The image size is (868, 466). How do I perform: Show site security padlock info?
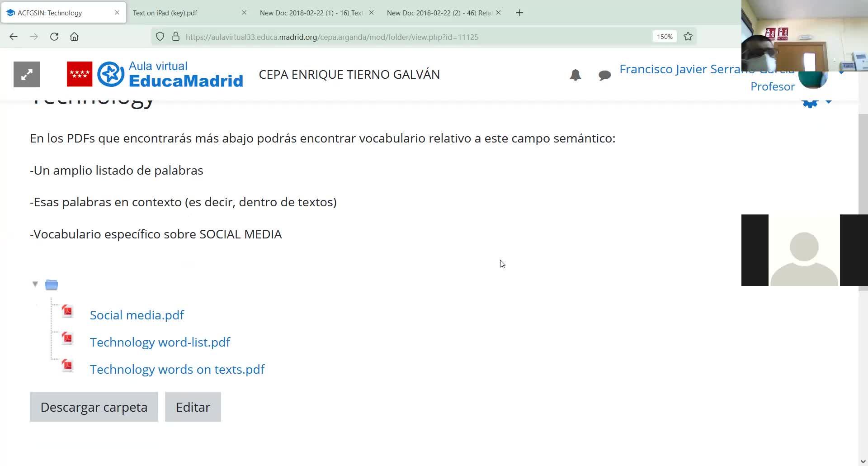click(176, 37)
